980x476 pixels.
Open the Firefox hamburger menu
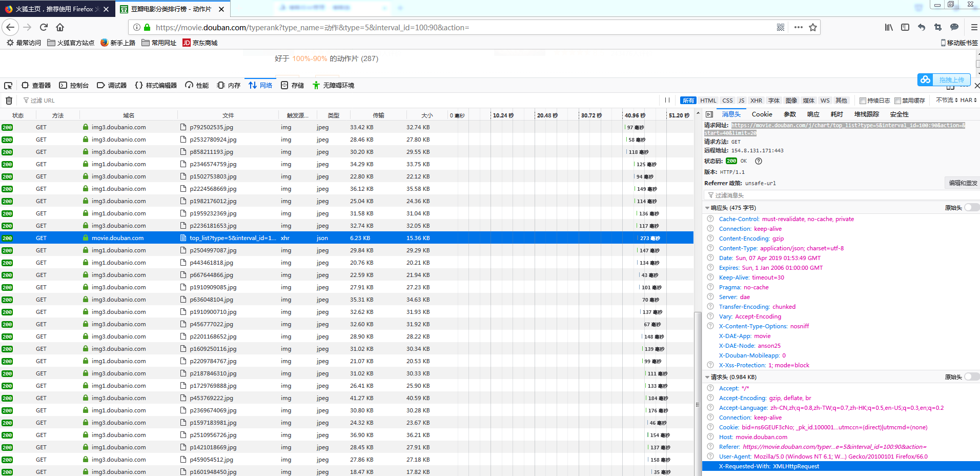974,28
